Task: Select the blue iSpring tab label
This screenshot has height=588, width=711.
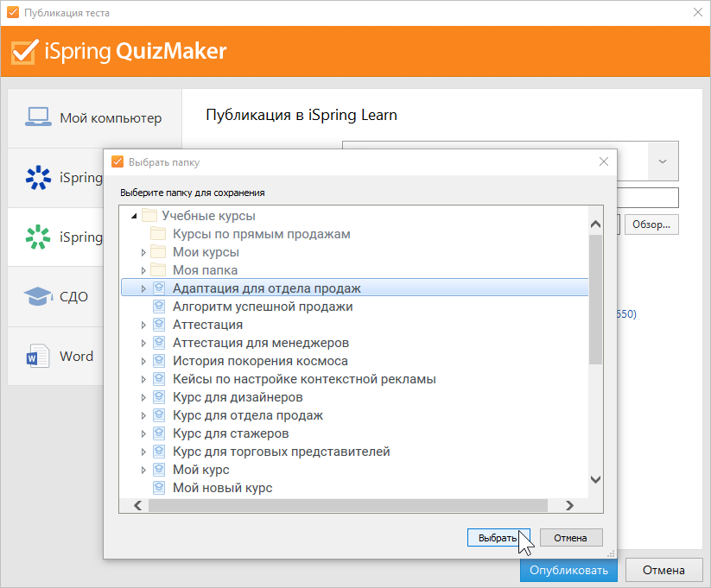Action: pos(81,177)
